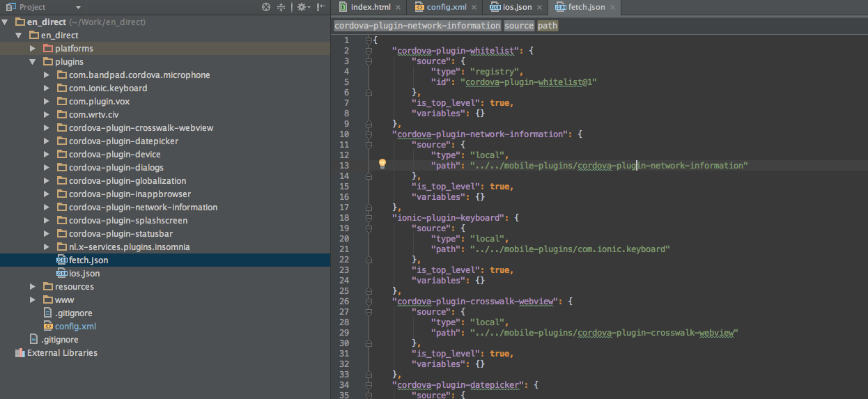Click the nl.x-services.plugins.insomnia folder icon
Screen dimensions: 868x399
(x=62, y=247)
